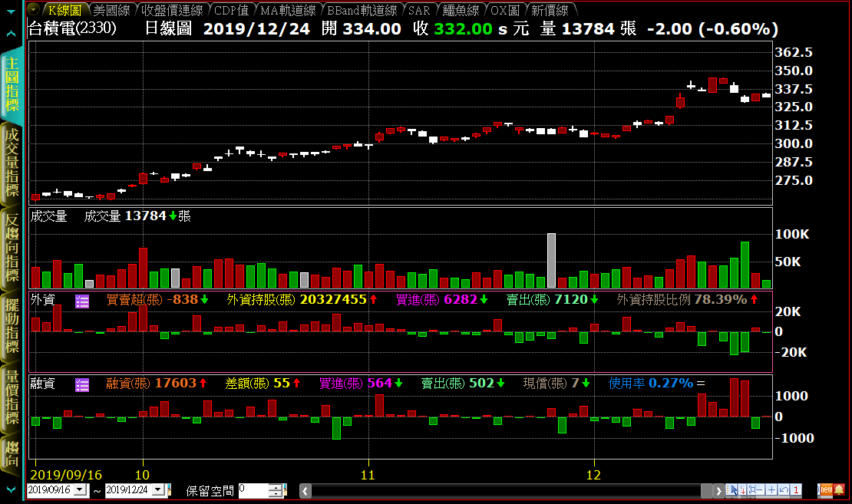
Task: Open the 外資 indicator settings list icon
Action: [x=82, y=301]
